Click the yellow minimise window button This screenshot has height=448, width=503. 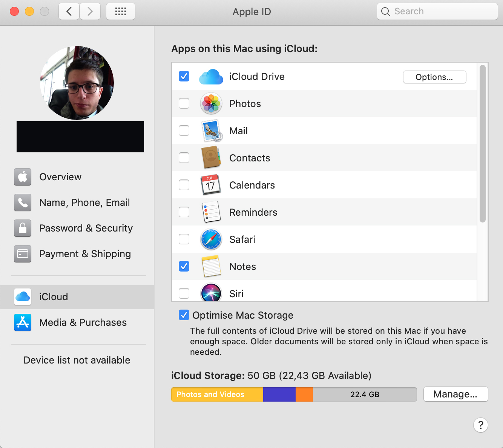coord(29,11)
